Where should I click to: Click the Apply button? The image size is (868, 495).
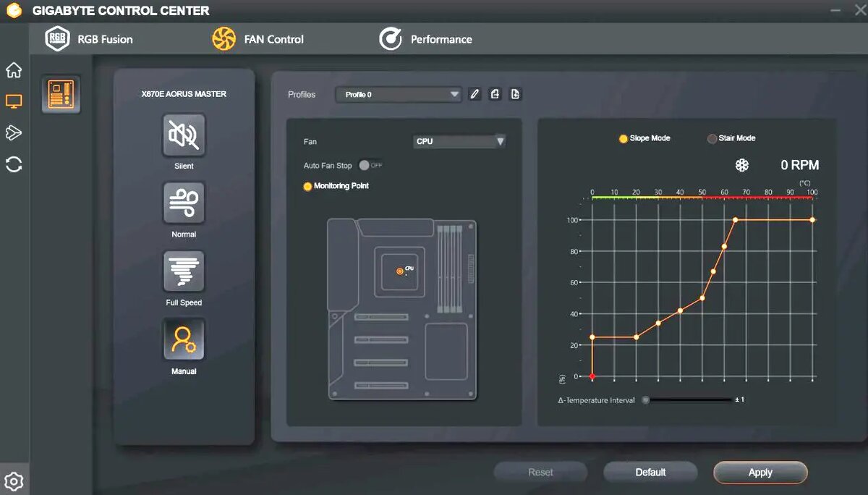(x=760, y=473)
